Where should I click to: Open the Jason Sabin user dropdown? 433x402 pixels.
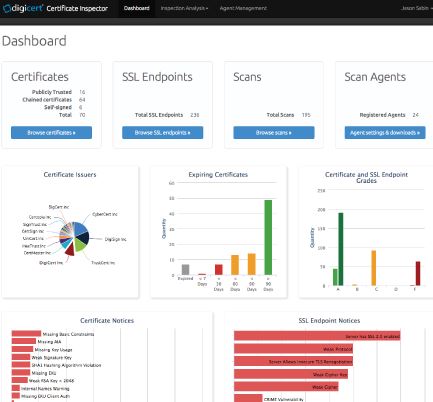tap(416, 8)
